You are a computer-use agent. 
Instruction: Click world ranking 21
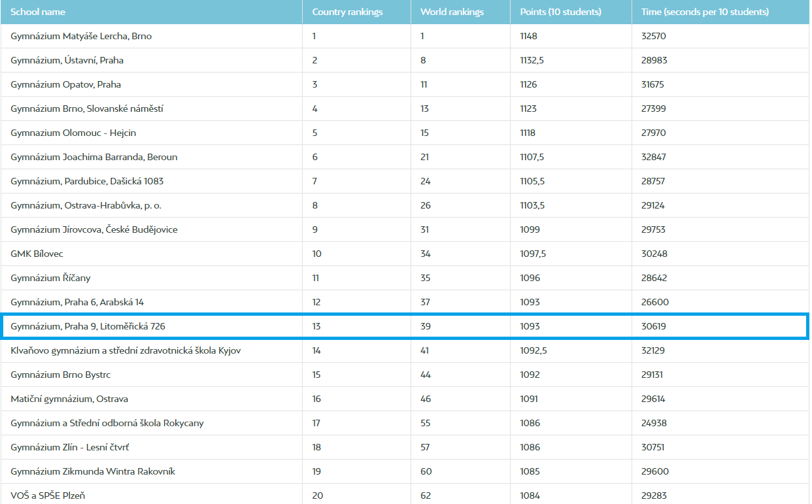pyautogui.click(x=424, y=157)
